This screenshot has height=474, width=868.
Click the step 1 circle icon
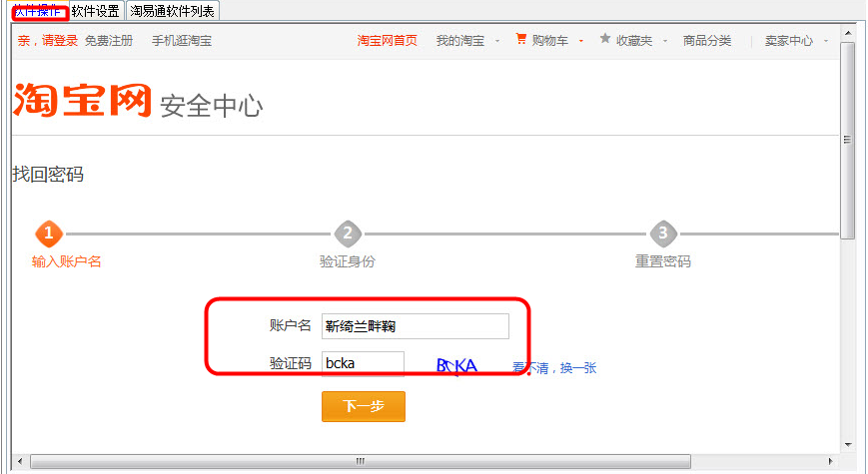click(49, 234)
